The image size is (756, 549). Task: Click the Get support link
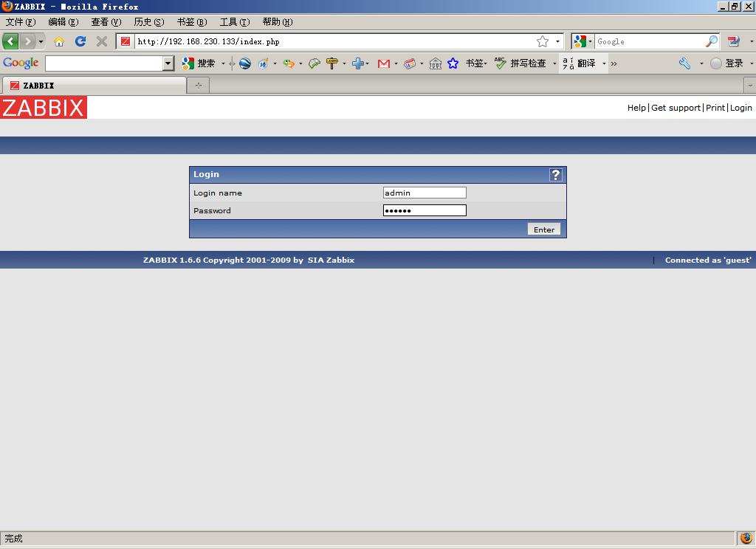[x=676, y=108]
